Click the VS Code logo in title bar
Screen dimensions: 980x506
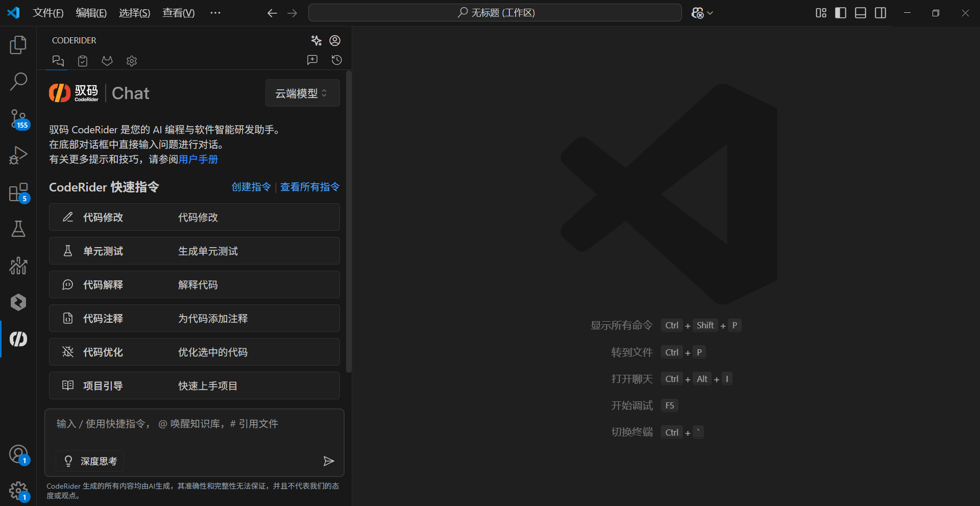tap(13, 13)
